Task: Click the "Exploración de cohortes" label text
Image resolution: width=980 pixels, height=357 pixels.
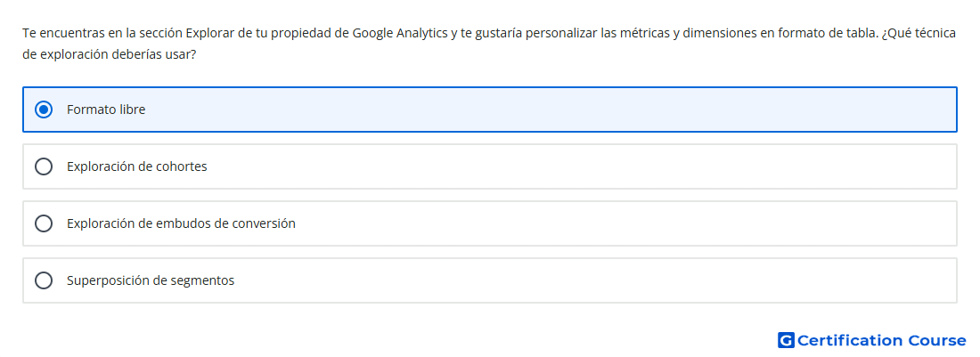Action: [137, 166]
